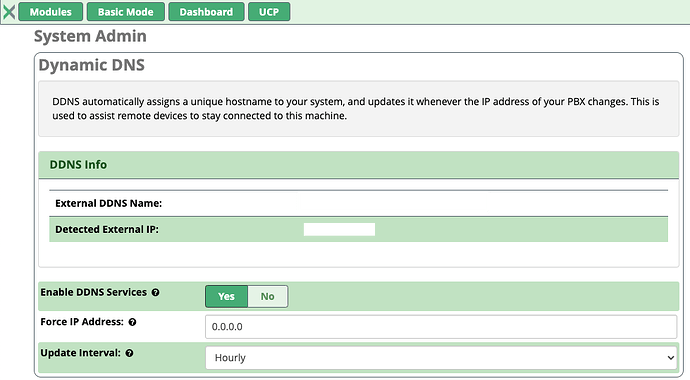Open the Dashboard
The height and width of the screenshot is (380, 690).
coord(206,12)
